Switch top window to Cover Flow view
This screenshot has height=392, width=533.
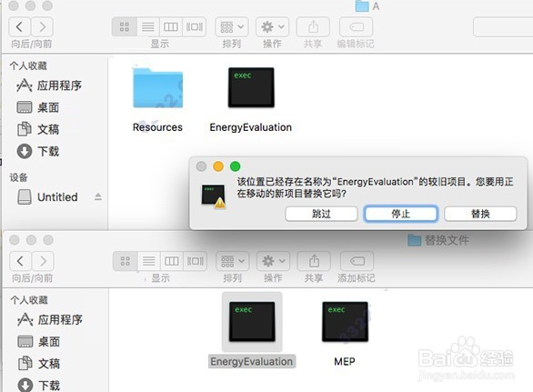pos(195,27)
